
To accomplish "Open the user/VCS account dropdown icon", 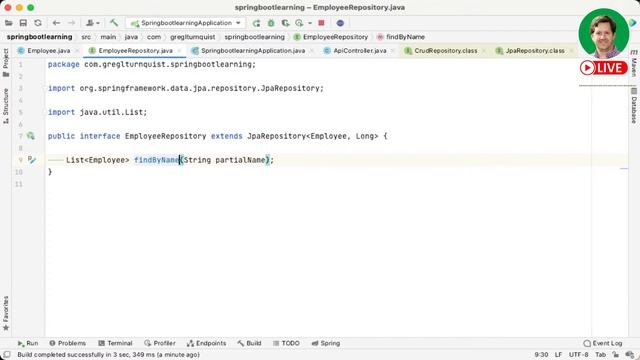I will tap(93, 23).
